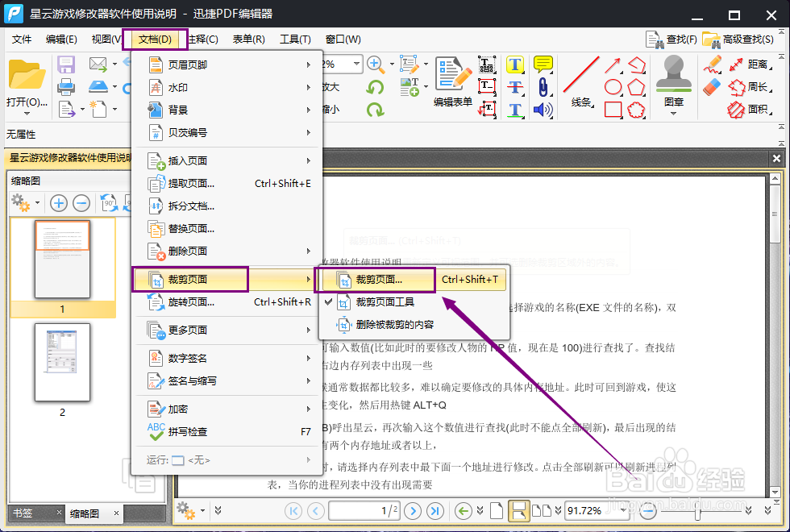Viewport: 790px width, 532px height.
Task: Select the 距离 distance measuring tool
Action: [x=750, y=64]
